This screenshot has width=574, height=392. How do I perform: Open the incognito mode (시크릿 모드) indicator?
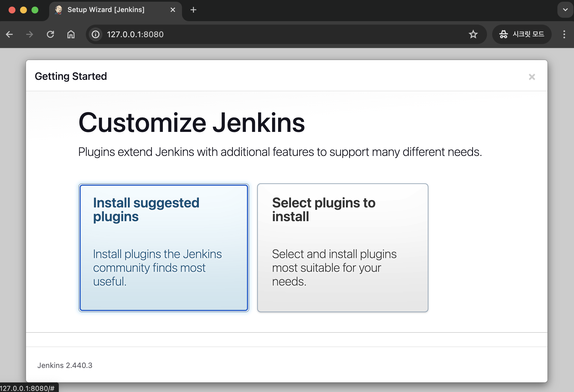pos(522,34)
